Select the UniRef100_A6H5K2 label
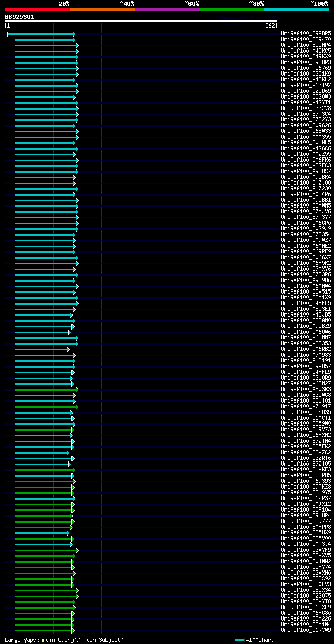The width and height of the screenshot is (334, 644). tap(306, 263)
